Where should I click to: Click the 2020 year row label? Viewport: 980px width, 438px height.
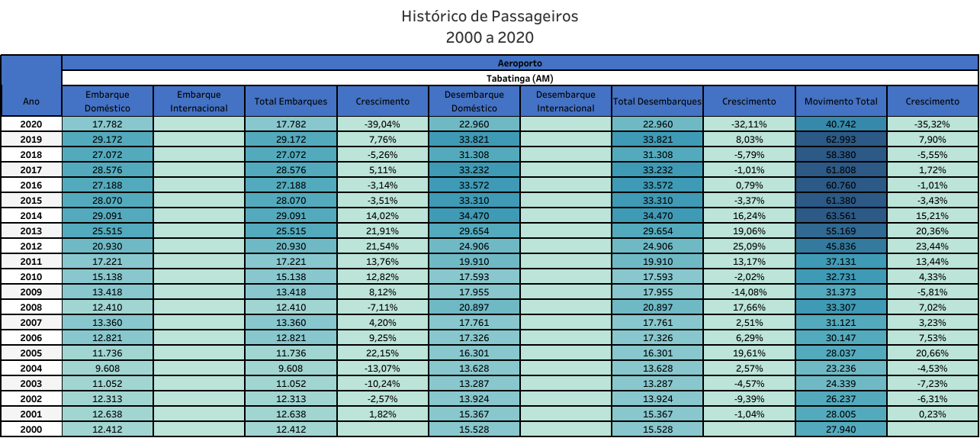pos(31,124)
